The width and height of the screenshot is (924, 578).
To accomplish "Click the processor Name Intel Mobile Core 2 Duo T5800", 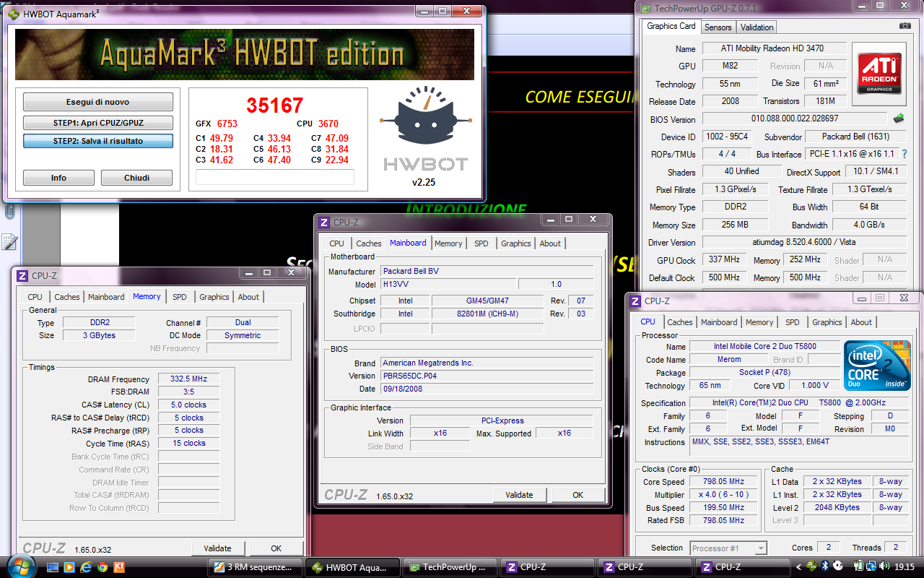I will [x=764, y=347].
